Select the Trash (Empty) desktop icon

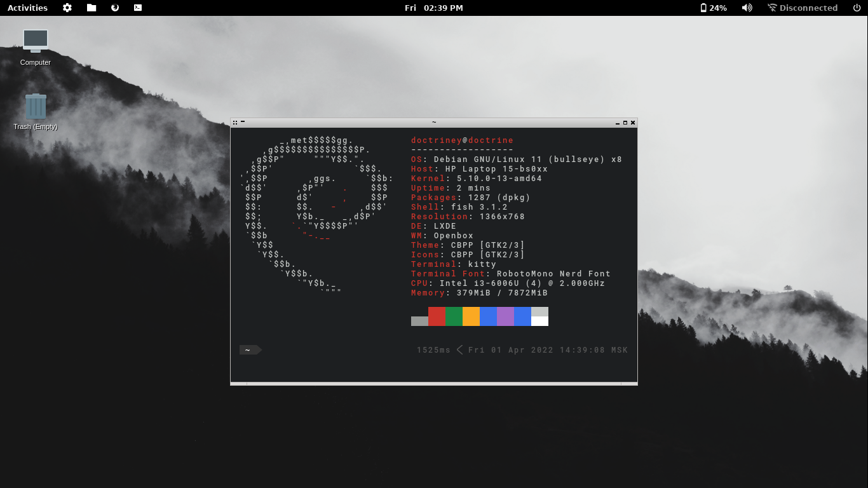[x=36, y=112]
